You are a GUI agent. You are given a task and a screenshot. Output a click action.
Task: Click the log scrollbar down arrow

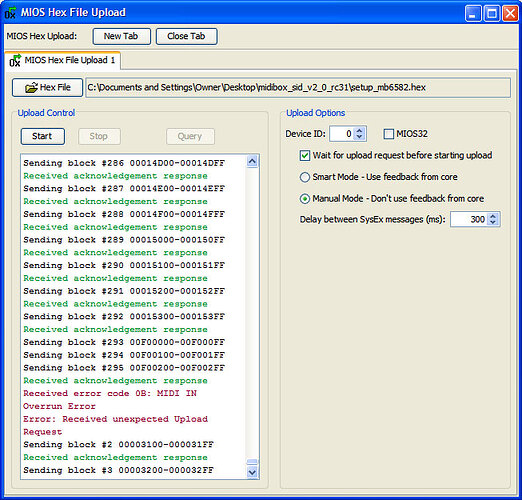252,472
